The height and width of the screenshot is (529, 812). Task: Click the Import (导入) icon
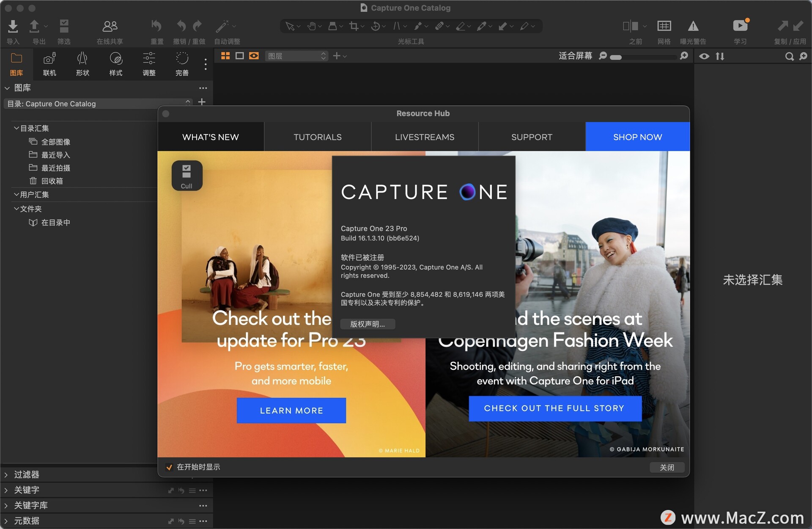click(13, 27)
